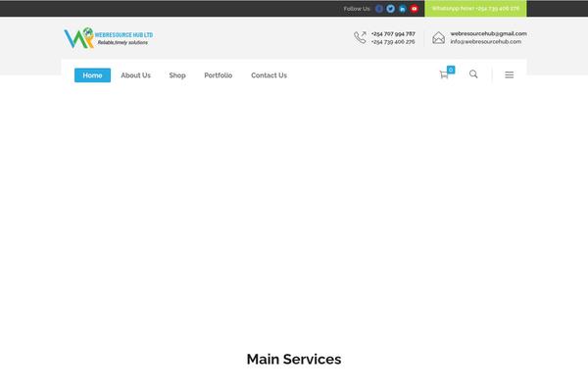This screenshot has height=392, width=588.
Task: Open the shopping cart icon
Action: click(444, 74)
